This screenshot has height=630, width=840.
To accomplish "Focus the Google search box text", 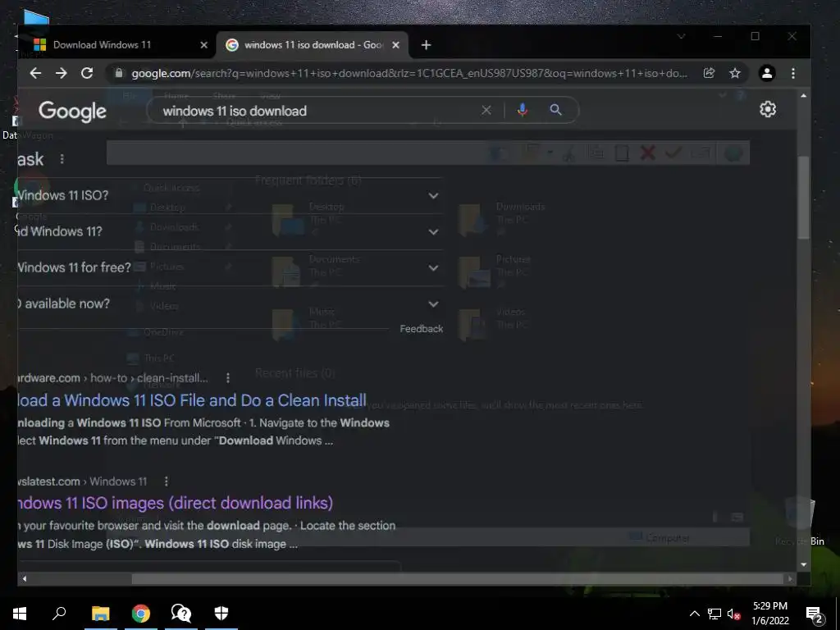I will (x=235, y=111).
